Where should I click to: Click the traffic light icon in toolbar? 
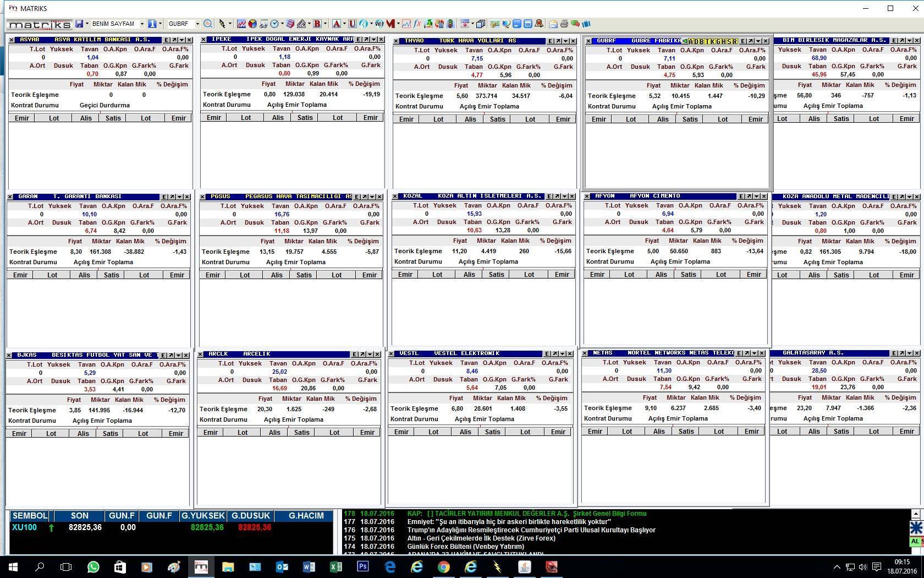[450, 24]
